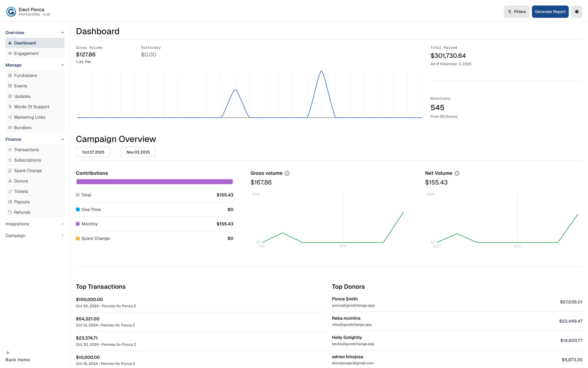Click the Gross volume info icon
This screenshot has height=368, width=588.
pos(287,174)
